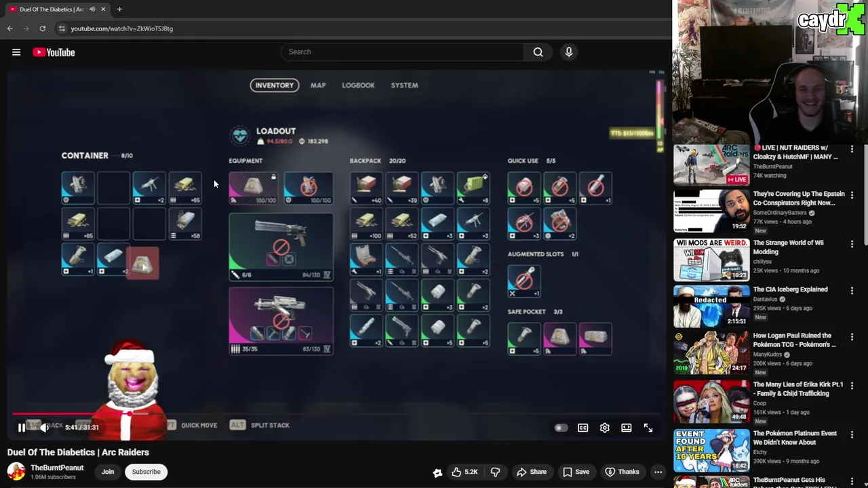Dislike the video
868x488 pixels.
pyautogui.click(x=495, y=472)
